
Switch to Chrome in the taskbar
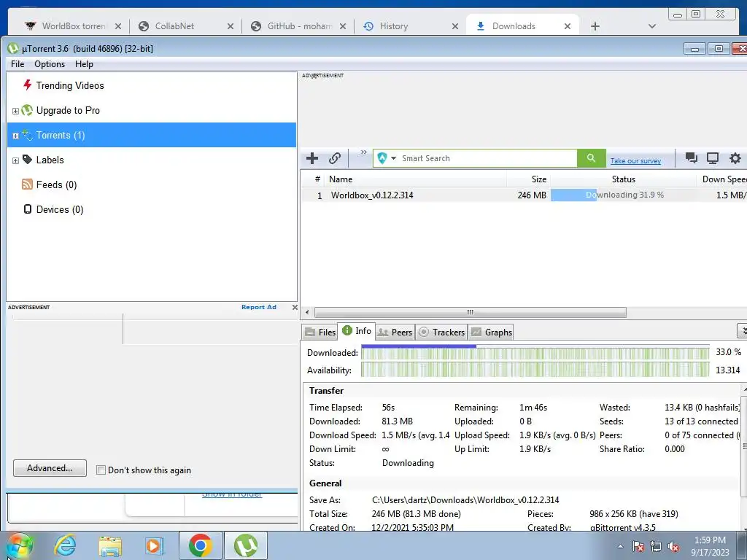click(200, 545)
